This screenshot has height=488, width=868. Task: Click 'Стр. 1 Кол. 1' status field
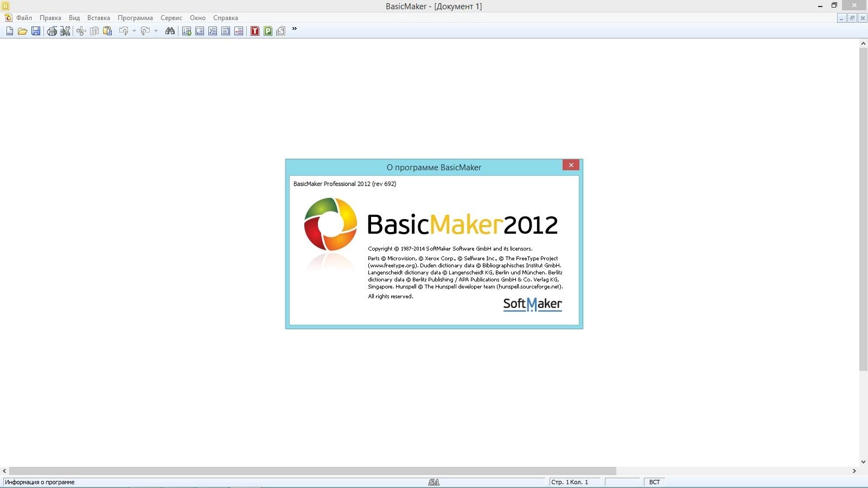click(574, 482)
